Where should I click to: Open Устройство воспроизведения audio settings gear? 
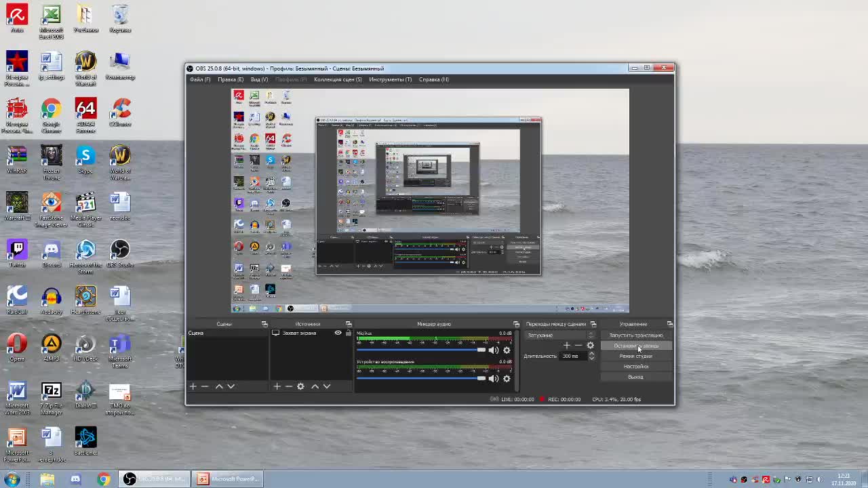point(507,379)
